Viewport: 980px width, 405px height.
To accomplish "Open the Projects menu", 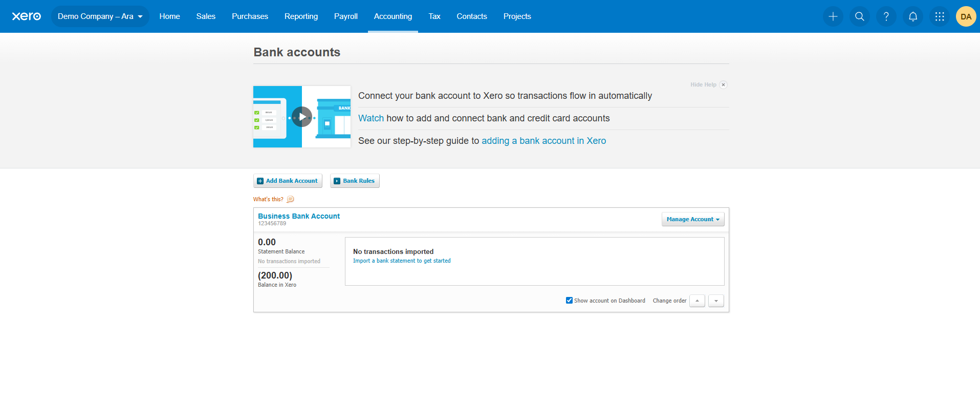I will (517, 16).
